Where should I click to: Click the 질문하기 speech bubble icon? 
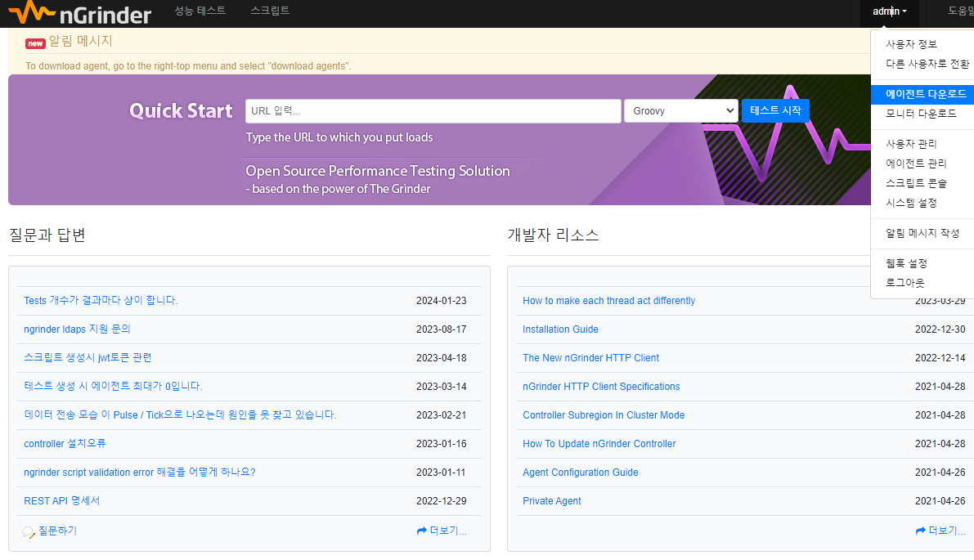pos(29,532)
